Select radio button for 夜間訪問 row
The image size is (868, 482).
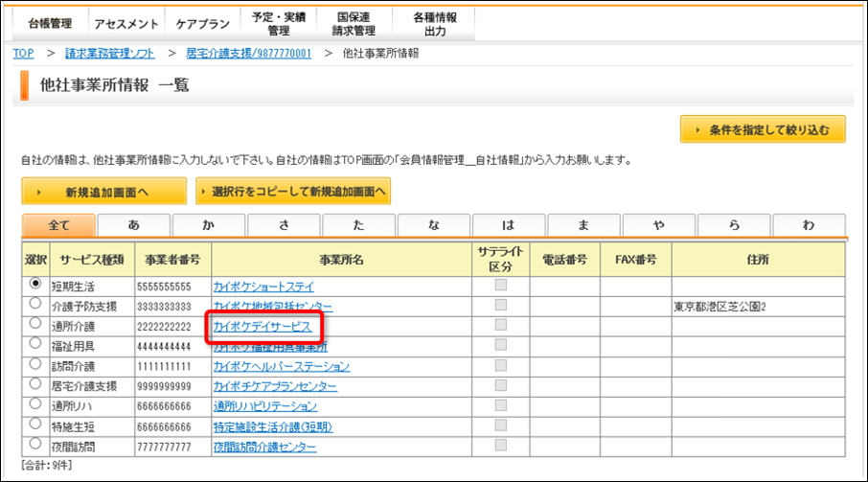click(35, 444)
